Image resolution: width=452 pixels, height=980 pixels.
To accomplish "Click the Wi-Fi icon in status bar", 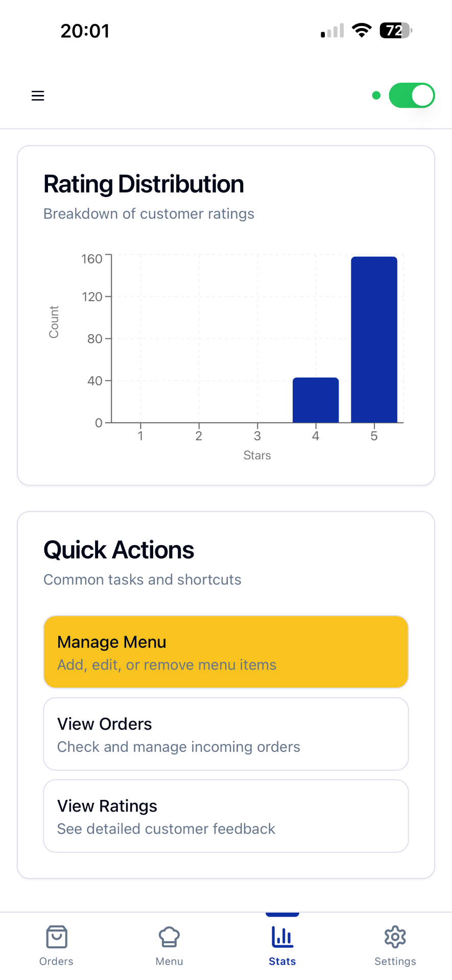I will point(362,31).
